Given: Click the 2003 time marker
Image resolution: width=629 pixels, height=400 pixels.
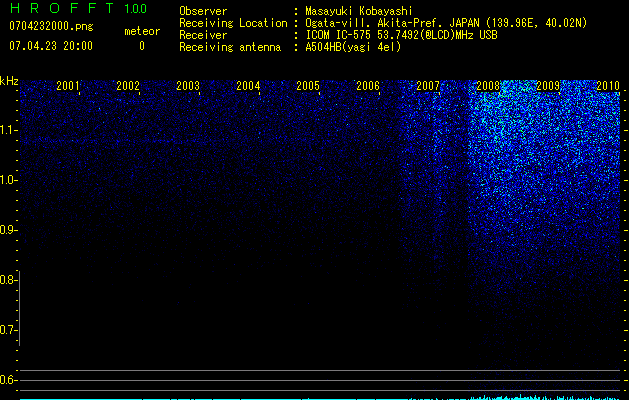Looking at the screenshot, I should coord(188,85).
